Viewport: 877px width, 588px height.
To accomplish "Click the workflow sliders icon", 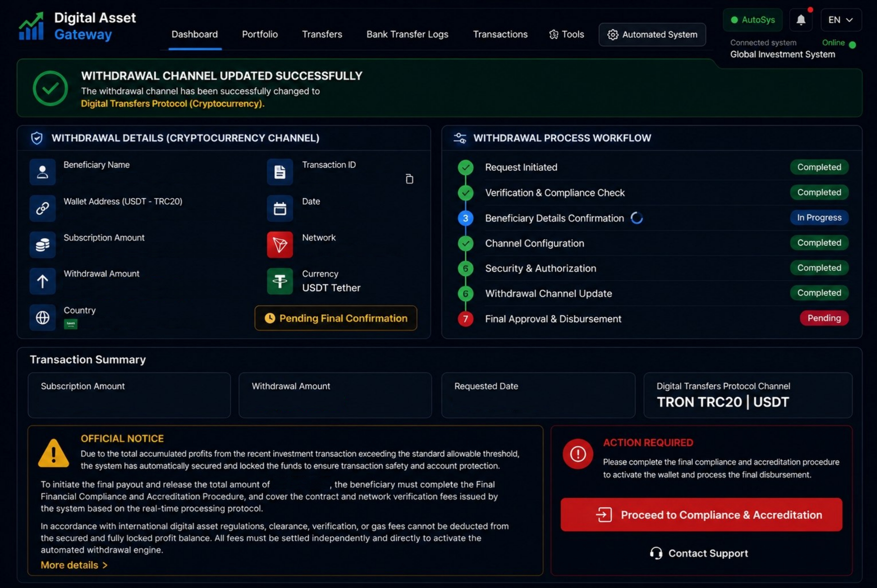I will pyautogui.click(x=460, y=138).
